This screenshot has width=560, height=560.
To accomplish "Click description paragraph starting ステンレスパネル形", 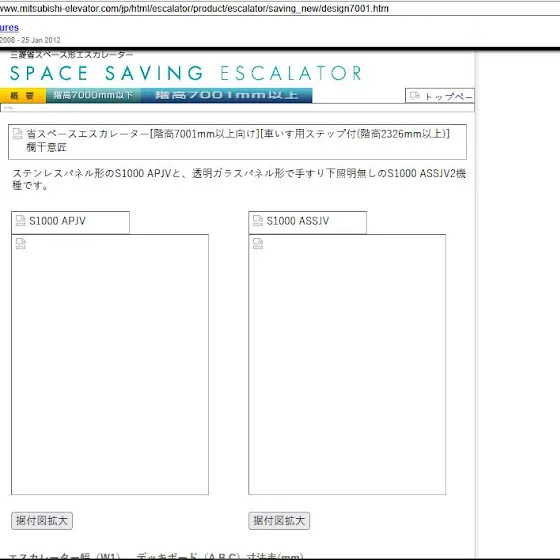I will click(x=239, y=179).
